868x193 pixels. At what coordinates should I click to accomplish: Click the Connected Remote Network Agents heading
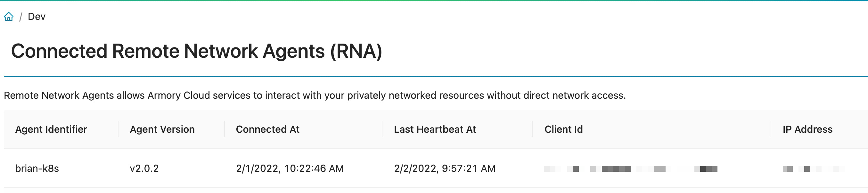[x=196, y=51]
